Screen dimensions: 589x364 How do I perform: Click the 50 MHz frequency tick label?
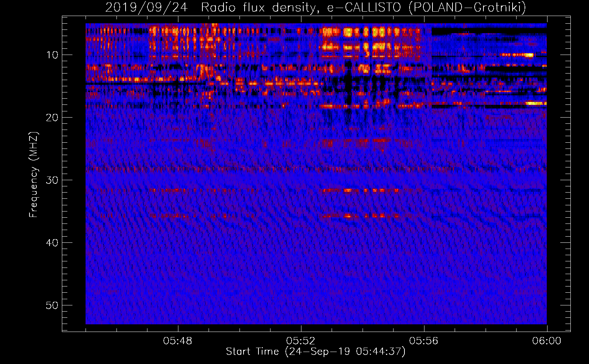[x=52, y=305]
